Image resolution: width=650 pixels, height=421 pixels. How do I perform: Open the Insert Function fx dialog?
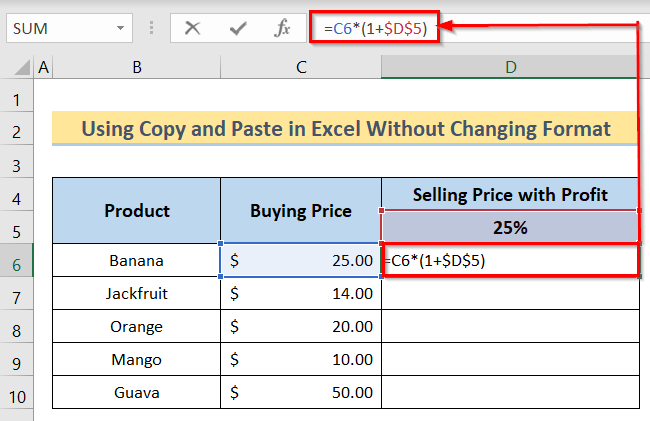click(283, 29)
